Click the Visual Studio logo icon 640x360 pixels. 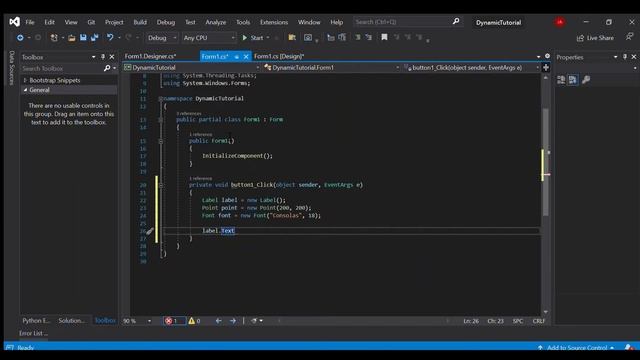click(x=15, y=22)
